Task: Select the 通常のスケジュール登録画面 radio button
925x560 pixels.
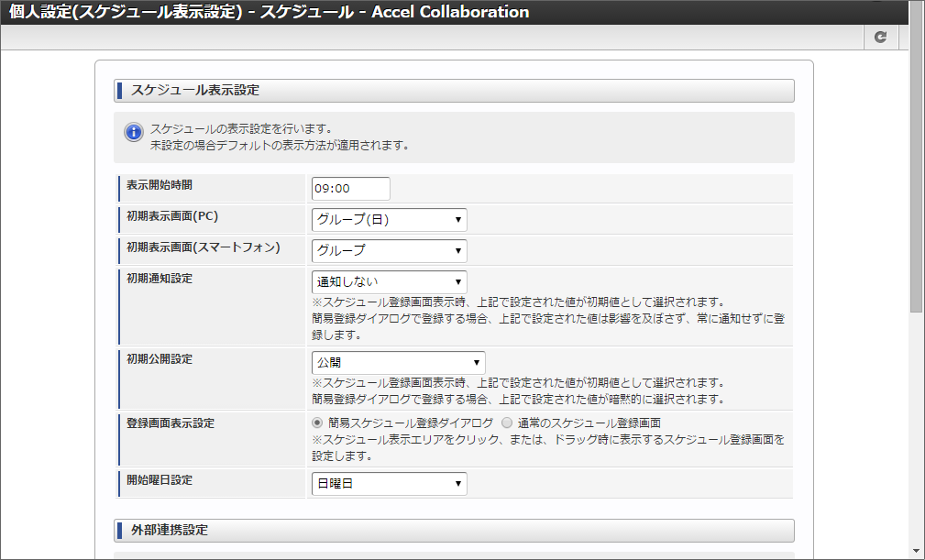Action: tap(507, 423)
